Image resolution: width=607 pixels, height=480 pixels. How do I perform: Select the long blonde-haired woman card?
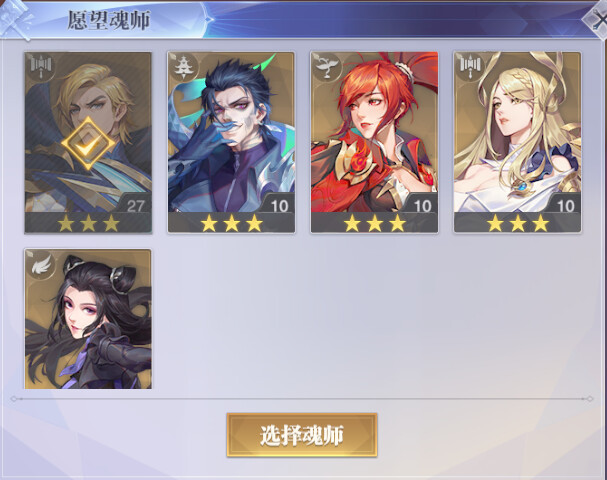[518, 142]
